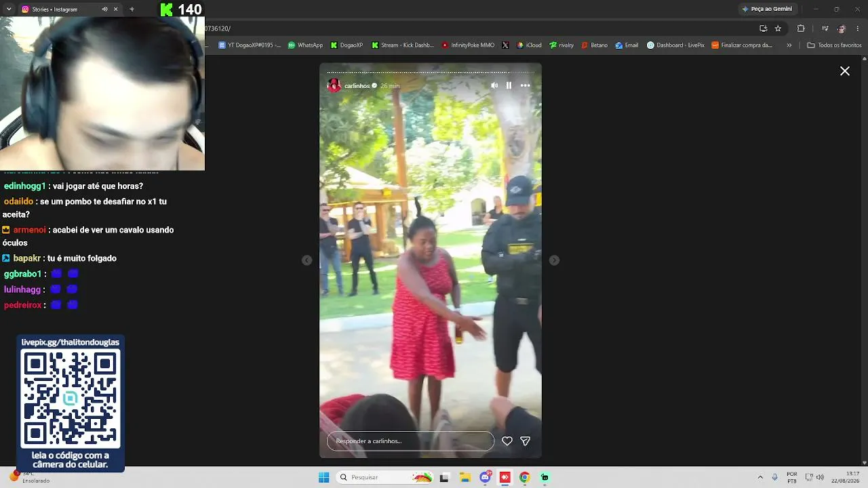Bookmark this page with the star icon
Viewport: 868px width, 488px height.
778,28
